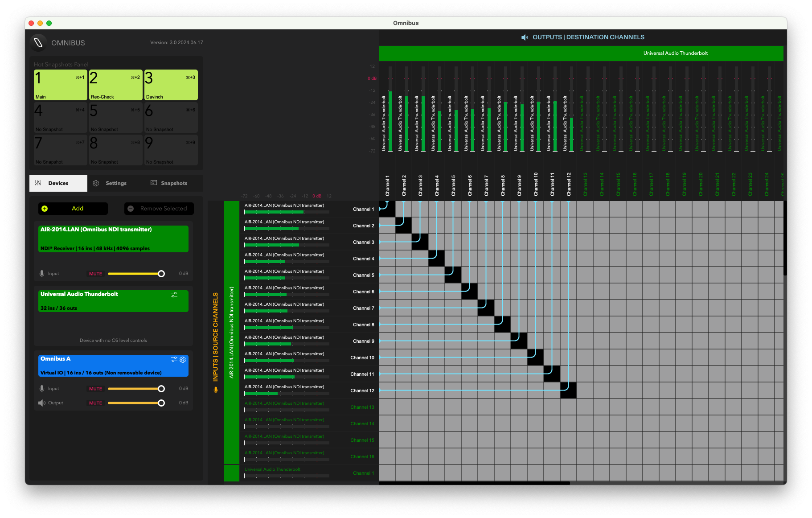This screenshot has width=812, height=518.
Task: Recall hot snapshot 2 Rec-Check
Action: (116, 85)
